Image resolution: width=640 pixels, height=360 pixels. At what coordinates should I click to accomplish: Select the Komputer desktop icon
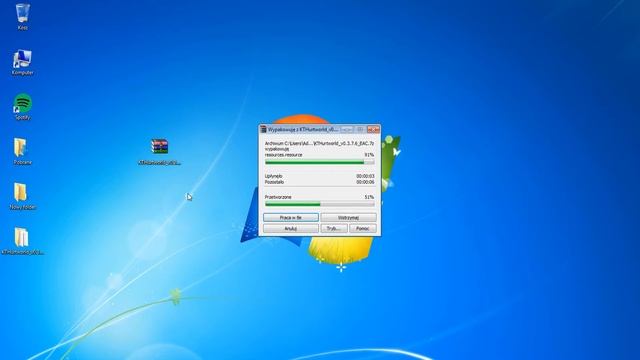click(x=22, y=62)
